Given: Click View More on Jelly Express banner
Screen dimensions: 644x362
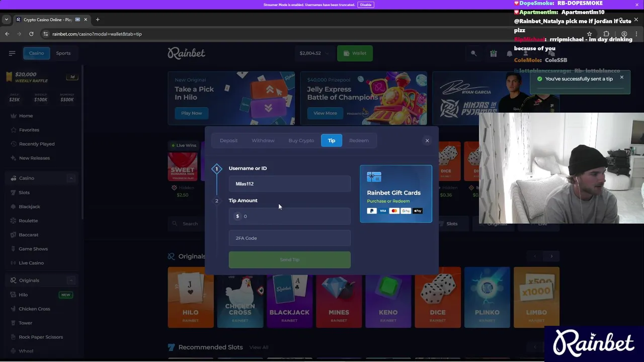Looking at the screenshot, I should (325, 113).
